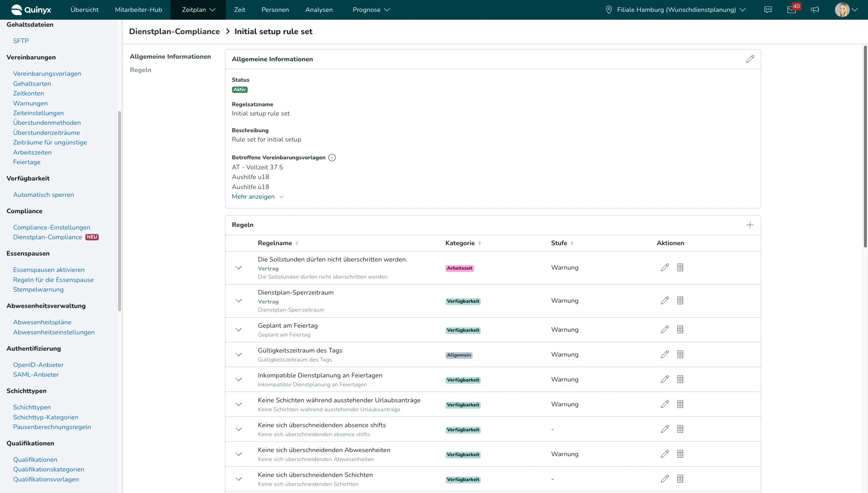Expand the Keine sich überschneidenden Abwesenheiten row
868x493 pixels.
coord(239,454)
